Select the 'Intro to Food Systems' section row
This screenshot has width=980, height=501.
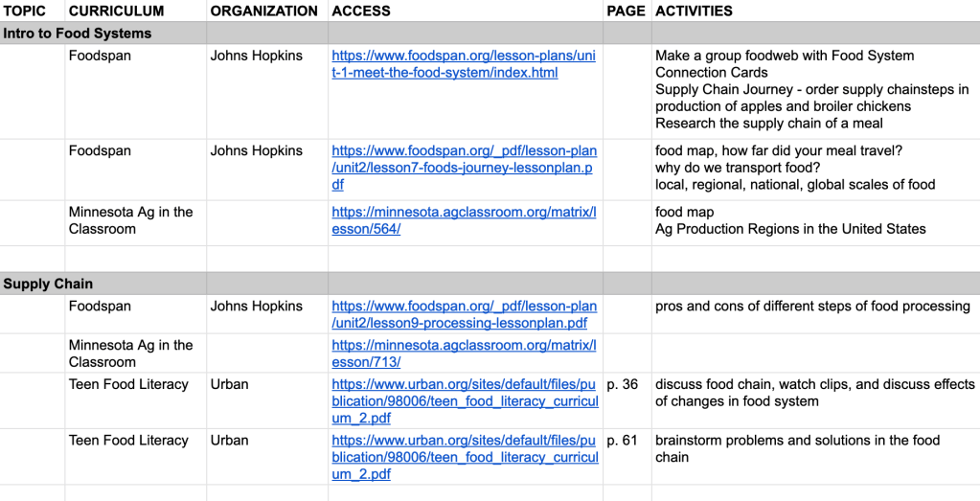[78, 34]
